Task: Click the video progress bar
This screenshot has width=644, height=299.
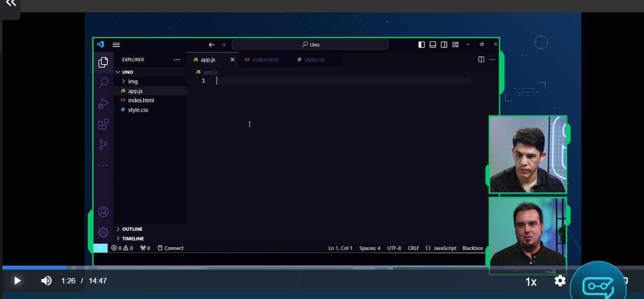Action: [322, 268]
